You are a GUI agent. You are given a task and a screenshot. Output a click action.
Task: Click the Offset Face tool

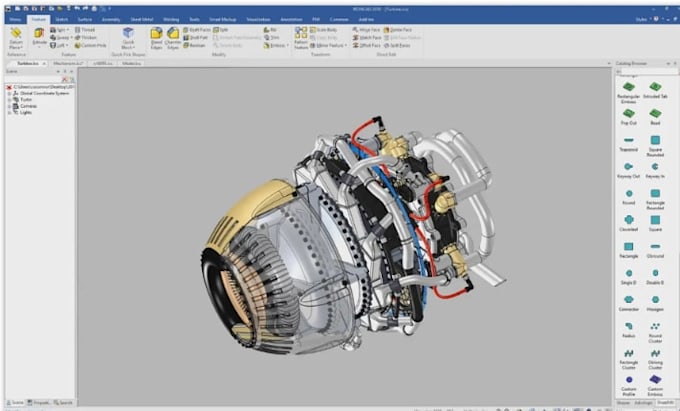366,45
